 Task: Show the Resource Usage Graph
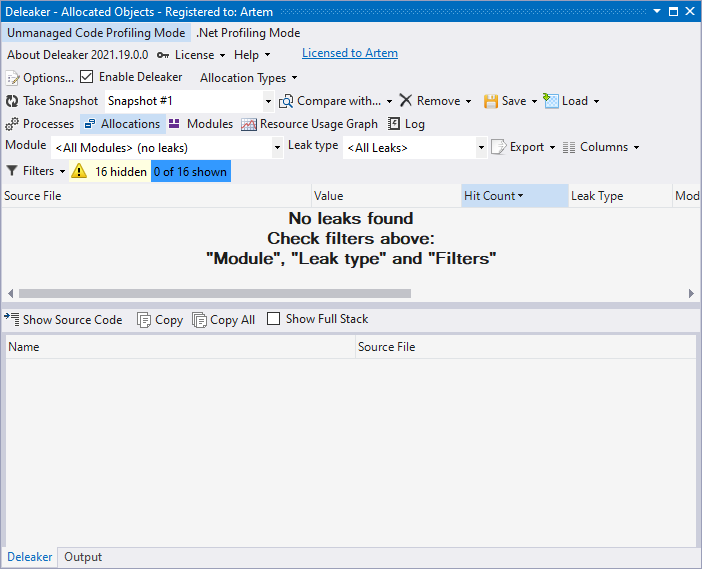click(x=310, y=124)
